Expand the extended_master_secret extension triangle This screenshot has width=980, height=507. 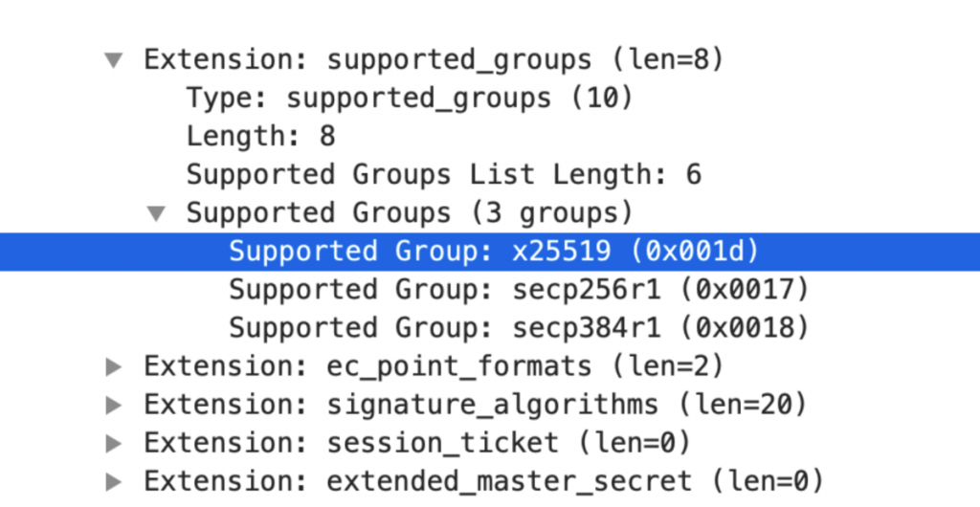114,481
